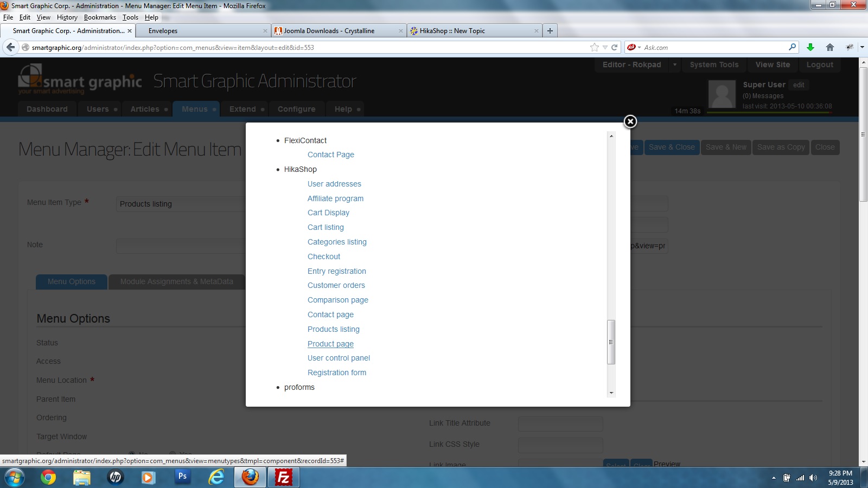The width and height of the screenshot is (868, 488).
Task: Choose Products listing in modal list
Action: click(334, 329)
